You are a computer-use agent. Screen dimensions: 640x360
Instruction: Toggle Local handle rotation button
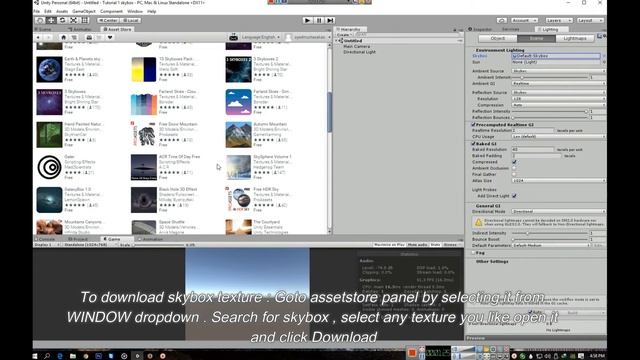(131, 20)
